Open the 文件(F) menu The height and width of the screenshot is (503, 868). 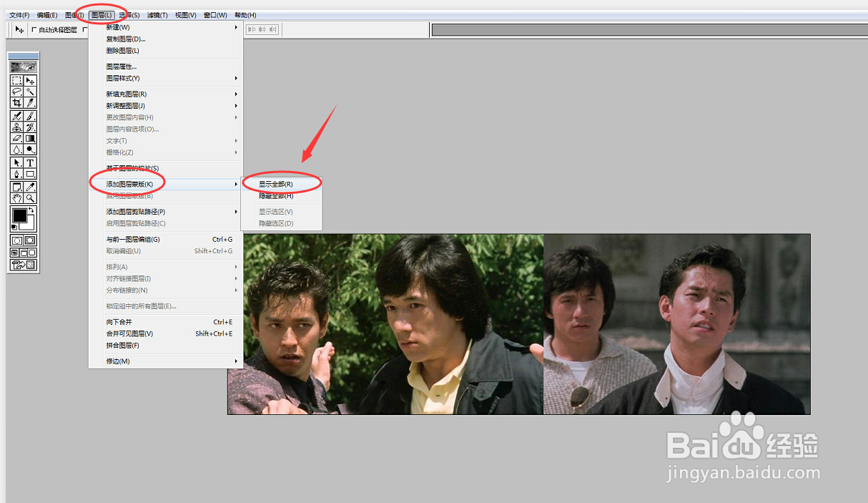(x=19, y=15)
